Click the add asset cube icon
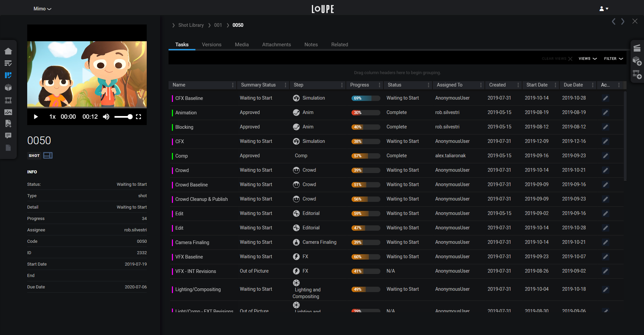644x335 pixels. [x=637, y=61]
